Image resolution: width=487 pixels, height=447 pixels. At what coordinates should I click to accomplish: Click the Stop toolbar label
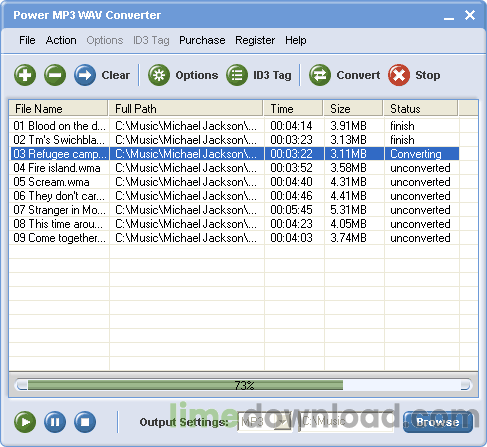(x=428, y=75)
